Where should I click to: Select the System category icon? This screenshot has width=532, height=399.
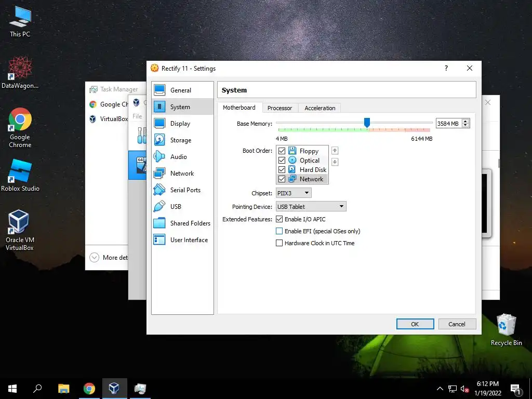pyautogui.click(x=159, y=107)
